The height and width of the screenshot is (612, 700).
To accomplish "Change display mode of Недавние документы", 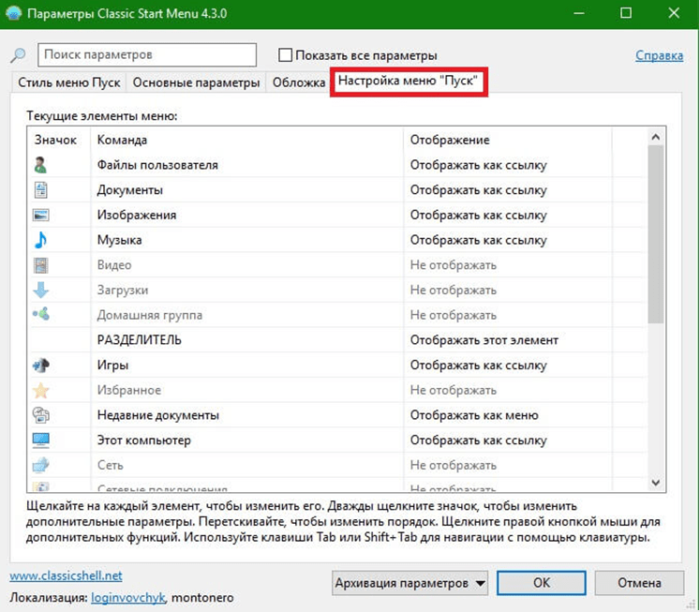I will coord(473,415).
